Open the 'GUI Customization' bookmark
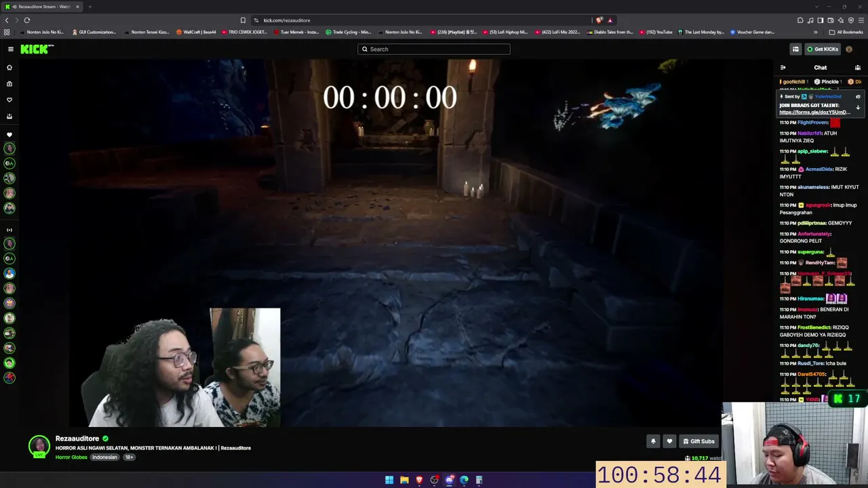The width and height of the screenshot is (868, 488). pos(94,32)
